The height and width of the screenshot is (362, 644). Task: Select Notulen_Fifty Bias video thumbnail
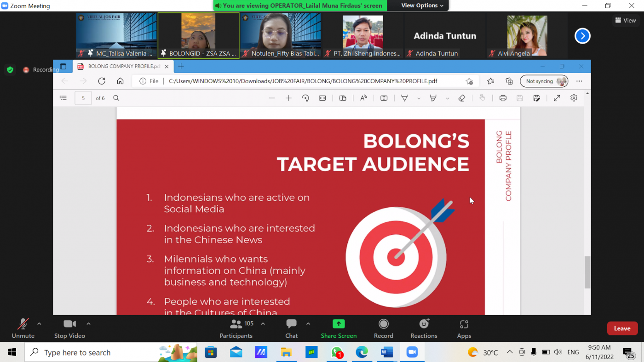(x=280, y=35)
